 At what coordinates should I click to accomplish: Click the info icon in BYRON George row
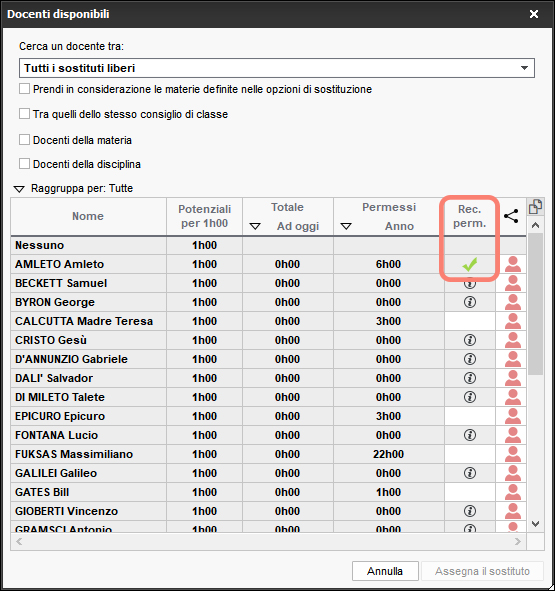(x=470, y=302)
